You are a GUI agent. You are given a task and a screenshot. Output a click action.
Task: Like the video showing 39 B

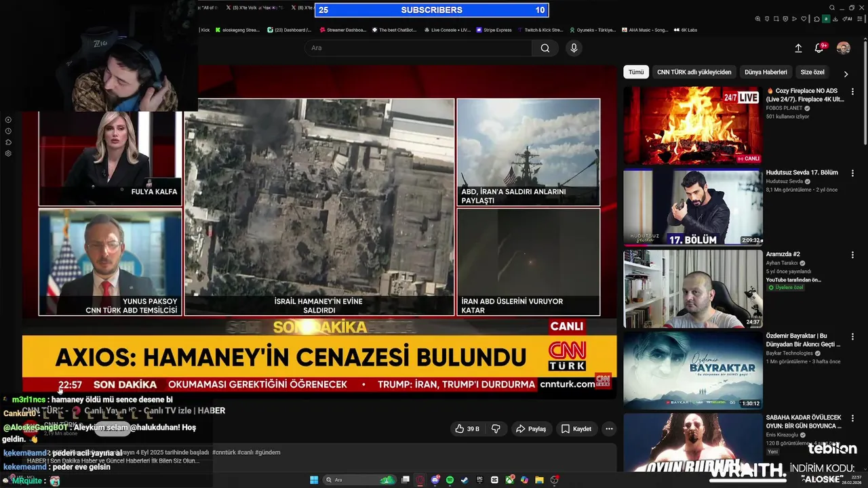467,429
